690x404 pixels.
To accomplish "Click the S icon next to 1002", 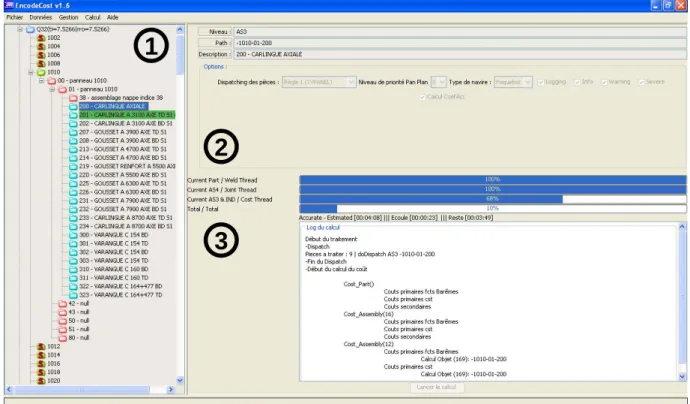I will 41,38.
